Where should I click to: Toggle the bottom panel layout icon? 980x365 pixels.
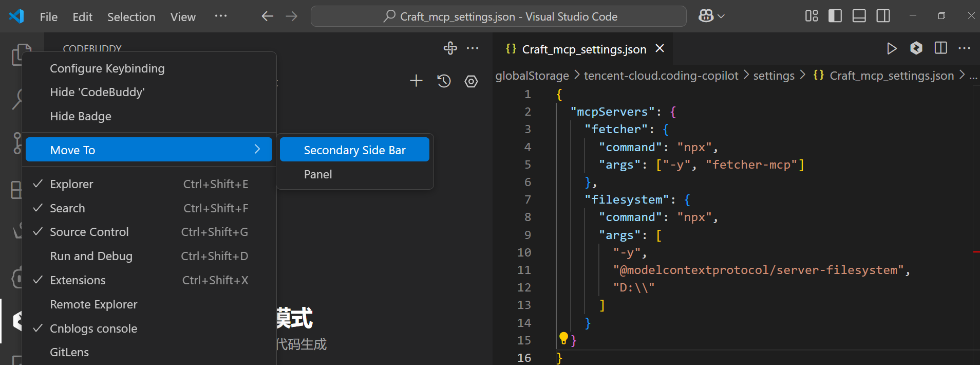pyautogui.click(x=859, y=16)
